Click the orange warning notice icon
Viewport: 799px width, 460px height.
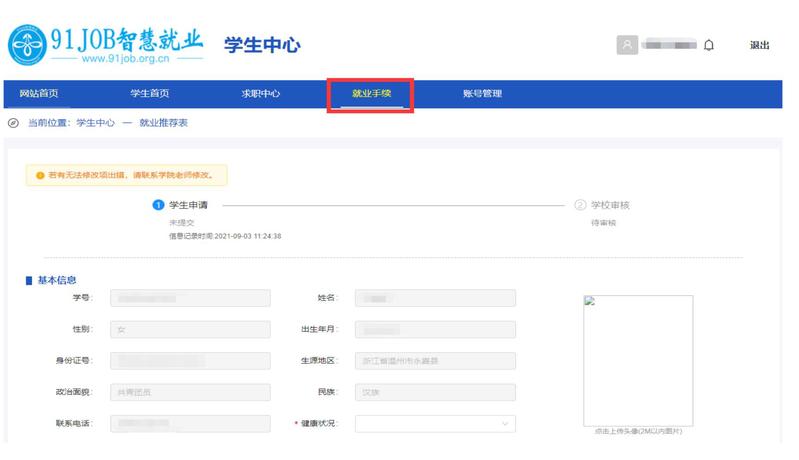pyautogui.click(x=39, y=176)
